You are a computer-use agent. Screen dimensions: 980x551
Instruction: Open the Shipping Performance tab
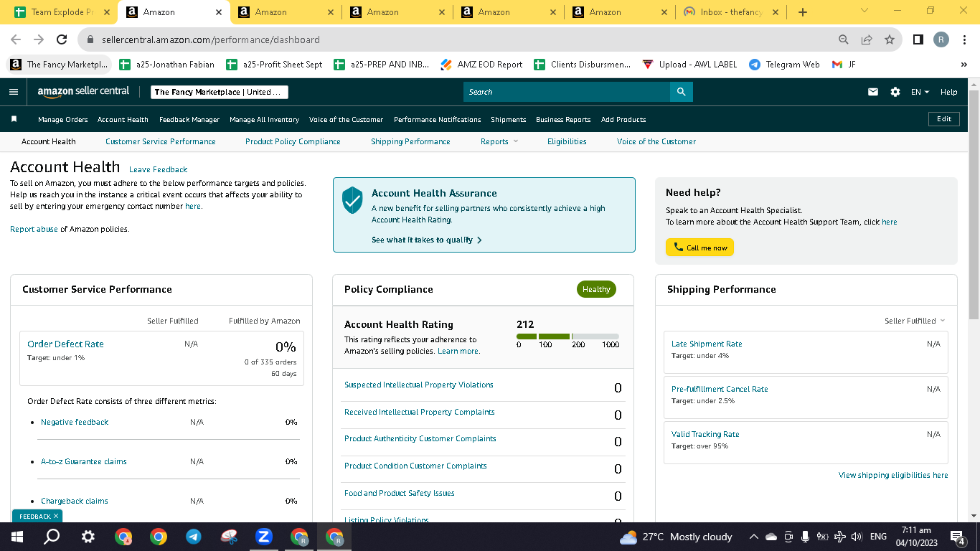point(410,141)
